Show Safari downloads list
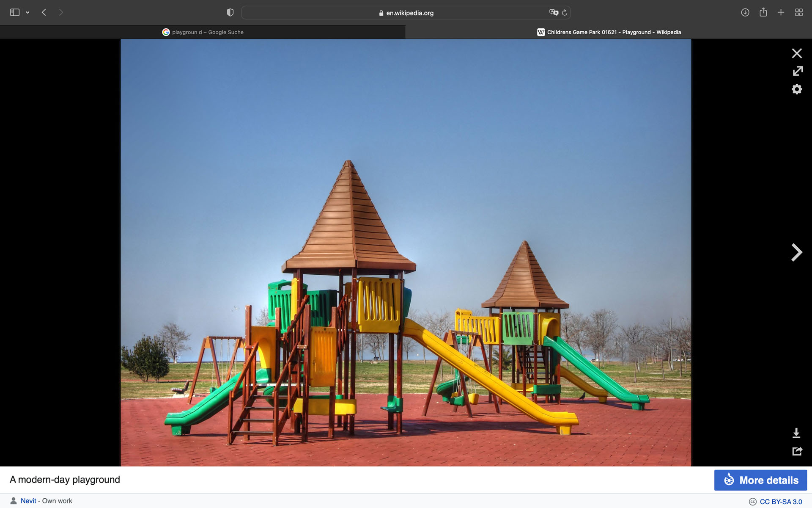The width and height of the screenshot is (812, 508). pos(745,13)
